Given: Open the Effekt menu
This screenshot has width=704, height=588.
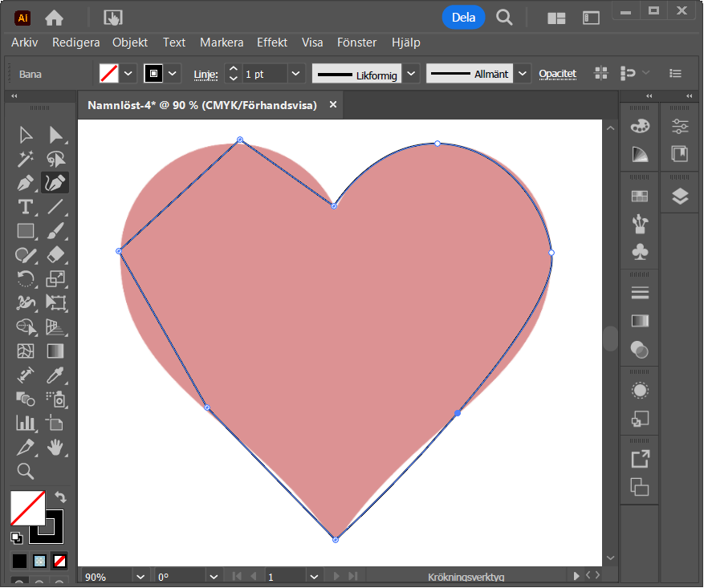Looking at the screenshot, I should [272, 43].
